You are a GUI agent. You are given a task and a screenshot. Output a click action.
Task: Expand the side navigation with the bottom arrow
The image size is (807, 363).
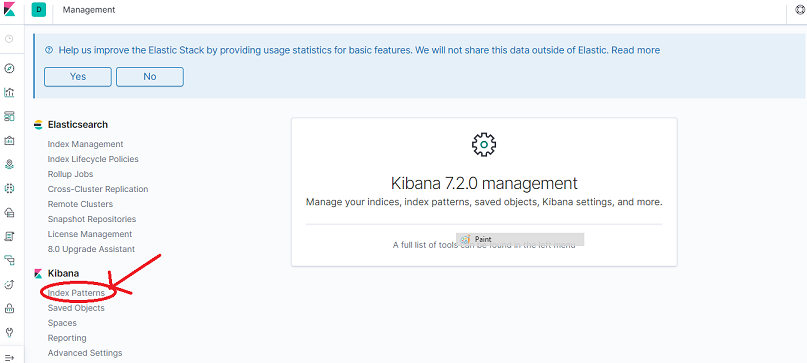pyautogui.click(x=9, y=357)
